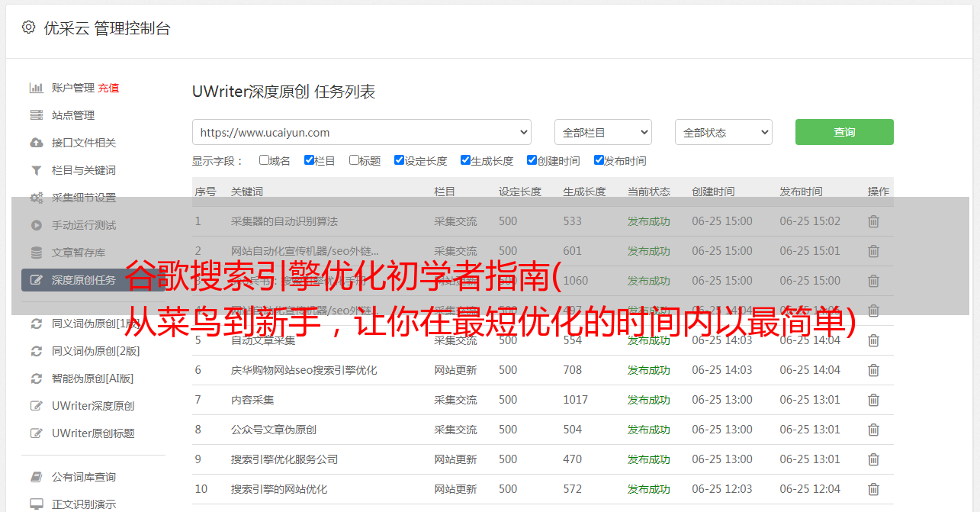The height and width of the screenshot is (512, 980).
Task: Click the green 查询 button
Action: coord(843,132)
